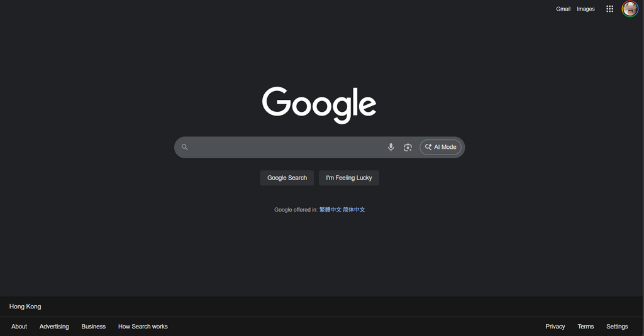Screen dimensions: 644x336
Task: Click the magnifying glass search icon
Action: pyautogui.click(x=185, y=147)
